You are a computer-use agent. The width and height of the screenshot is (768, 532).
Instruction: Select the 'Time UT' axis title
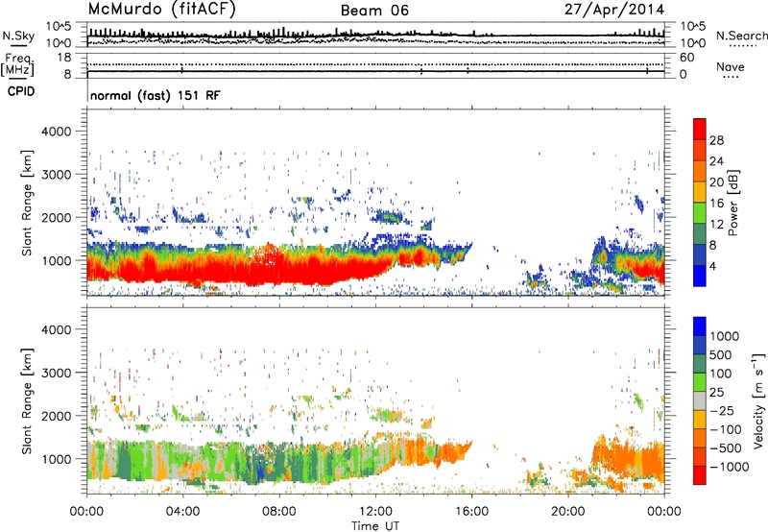tap(375, 525)
